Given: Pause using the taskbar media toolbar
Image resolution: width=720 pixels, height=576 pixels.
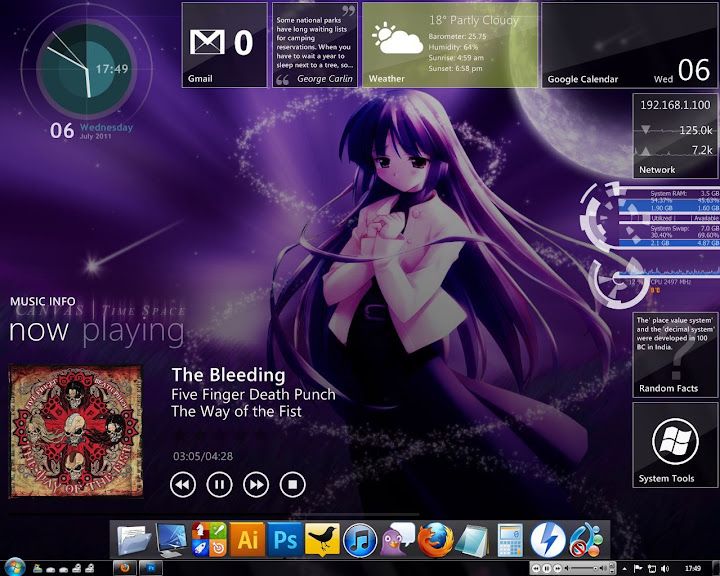Looking at the screenshot, I should coord(546,569).
